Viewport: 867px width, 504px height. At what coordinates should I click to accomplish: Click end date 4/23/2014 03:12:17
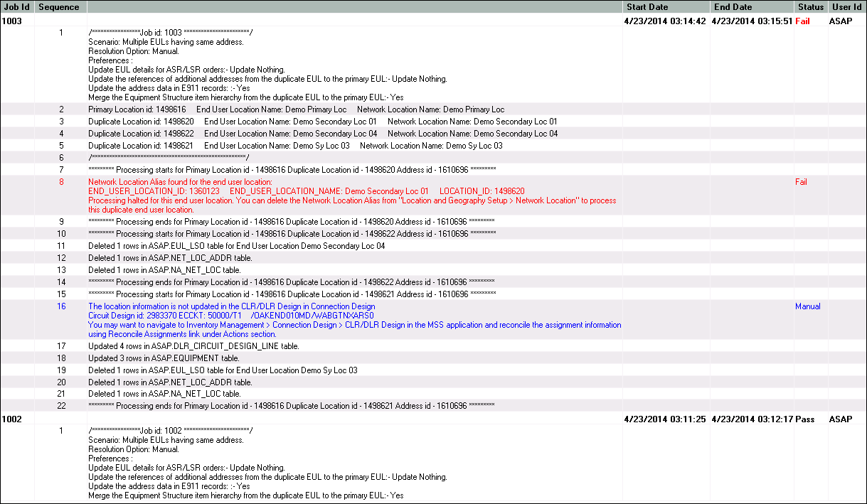click(x=752, y=419)
